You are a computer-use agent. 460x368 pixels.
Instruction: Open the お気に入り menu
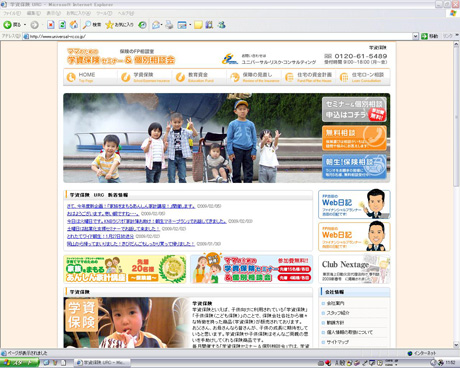pos(78,13)
